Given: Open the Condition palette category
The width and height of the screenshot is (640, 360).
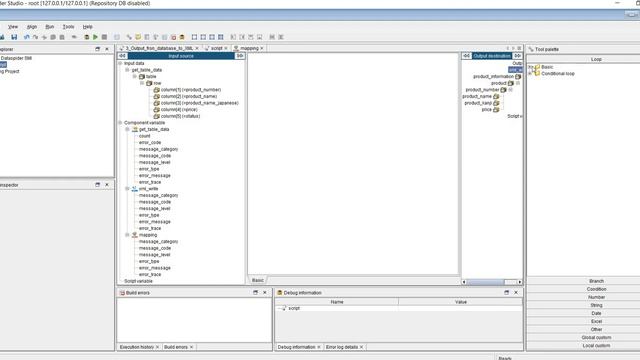Looking at the screenshot, I should click(596, 289).
